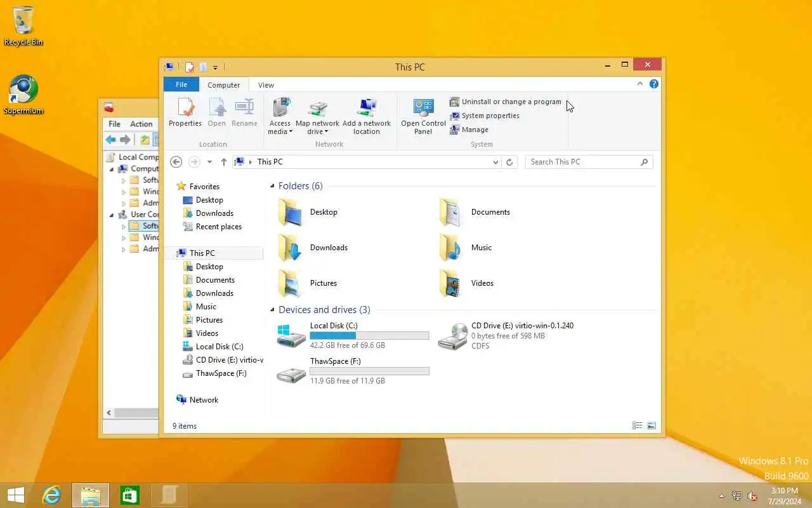
Task: Click the Recycle Bin desktop icon
Action: 23,27
